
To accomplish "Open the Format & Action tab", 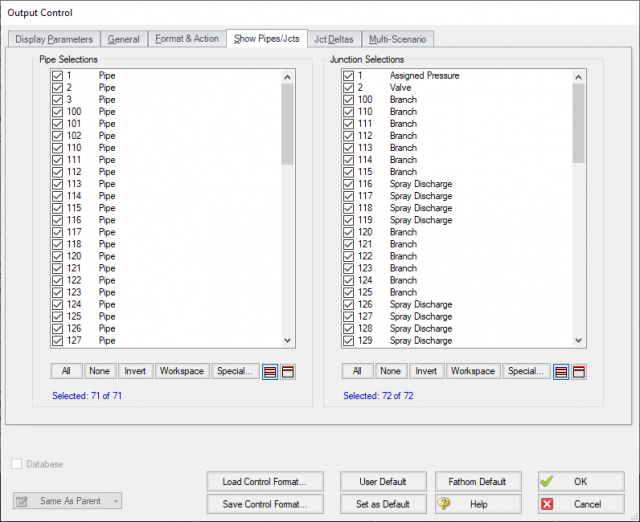I will 187,39.
